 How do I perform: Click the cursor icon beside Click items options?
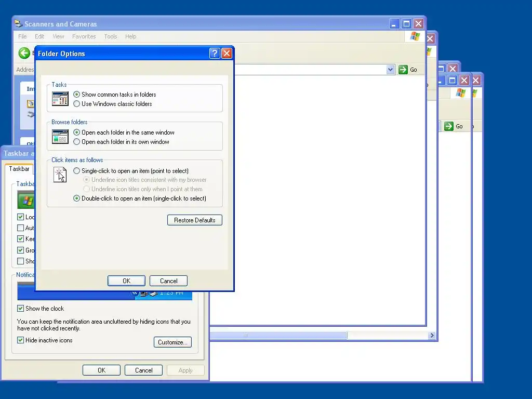(x=60, y=175)
